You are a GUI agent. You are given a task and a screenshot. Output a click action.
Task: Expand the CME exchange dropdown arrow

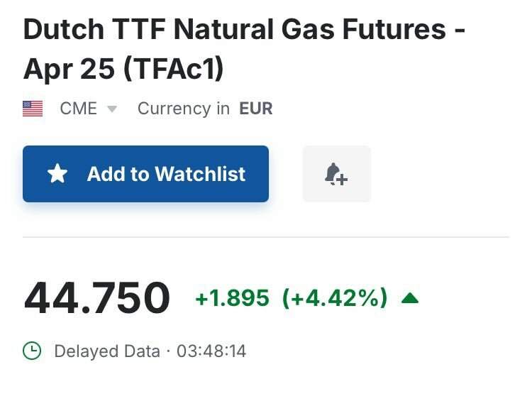111,109
